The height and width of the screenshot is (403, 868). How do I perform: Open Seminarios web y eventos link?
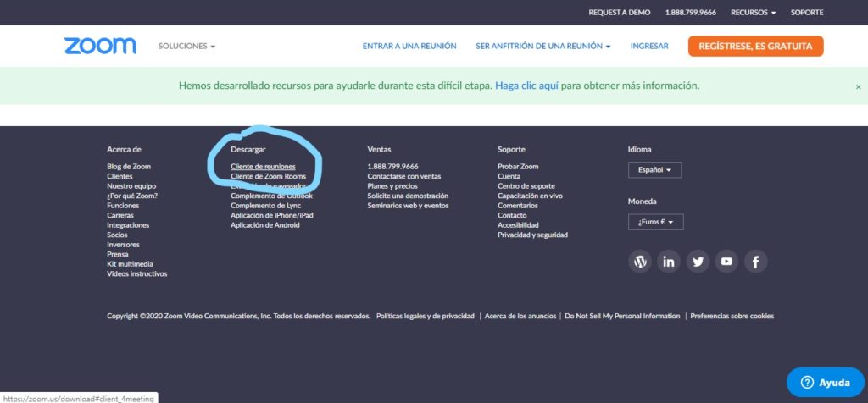[x=408, y=206]
